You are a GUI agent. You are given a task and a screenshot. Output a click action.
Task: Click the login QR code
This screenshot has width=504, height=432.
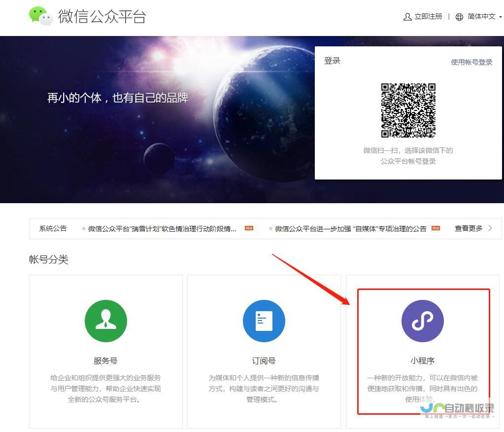click(408, 110)
